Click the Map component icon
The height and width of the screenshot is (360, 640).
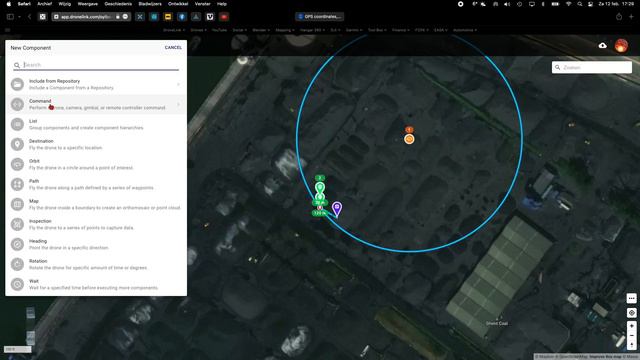coord(17,204)
